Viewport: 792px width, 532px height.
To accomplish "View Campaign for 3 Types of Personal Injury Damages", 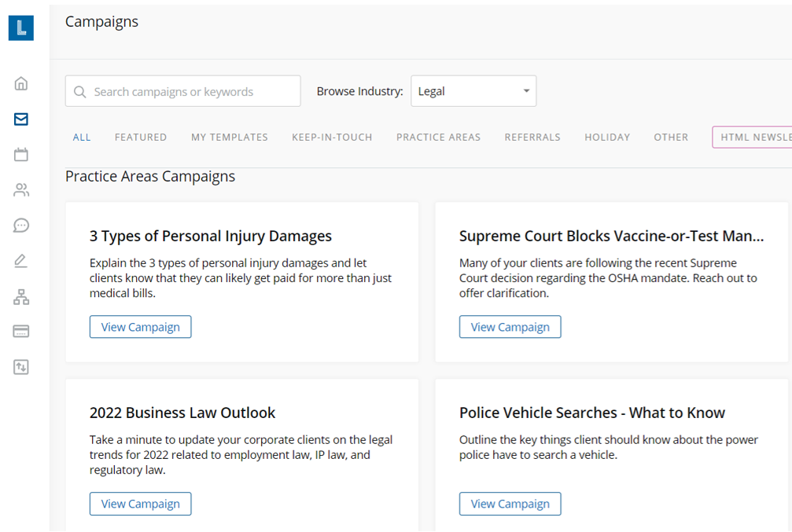I will click(x=140, y=327).
